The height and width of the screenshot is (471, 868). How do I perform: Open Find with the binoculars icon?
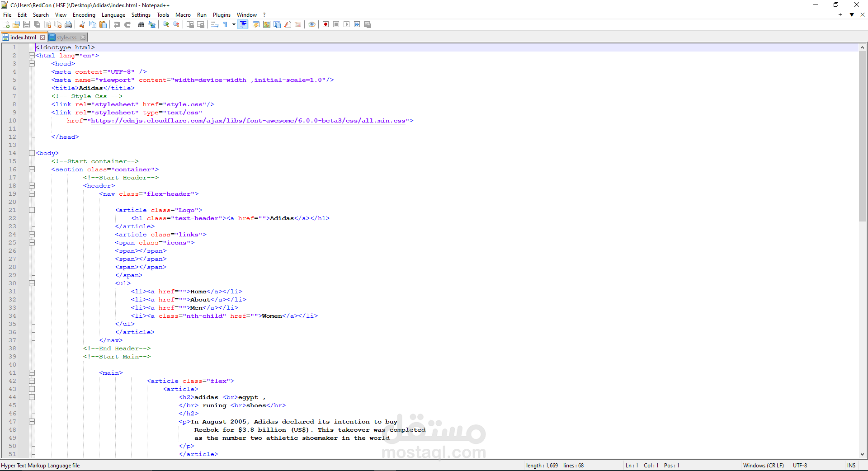142,24
